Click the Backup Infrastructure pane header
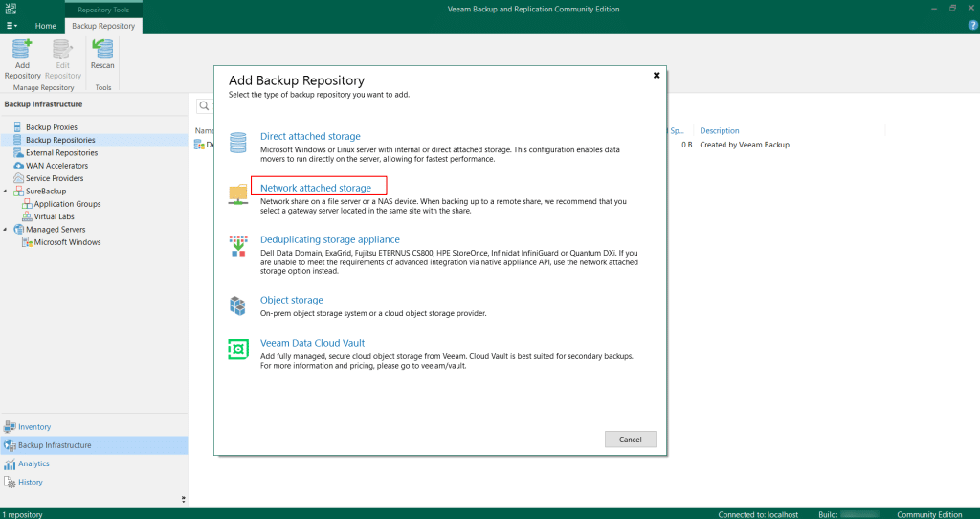Image resolution: width=980 pixels, height=519 pixels. click(43, 103)
